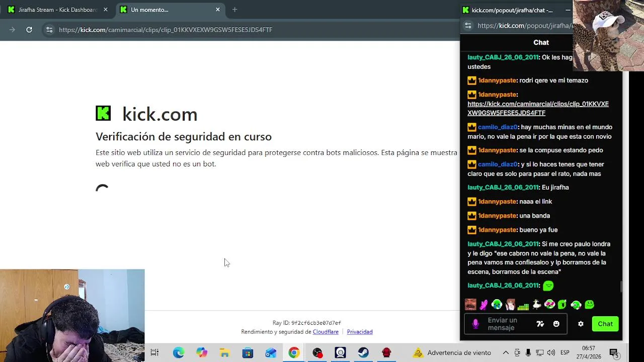This screenshot has height=362, width=644.
Task: Click the tray microphone icon
Action: [x=528, y=352]
